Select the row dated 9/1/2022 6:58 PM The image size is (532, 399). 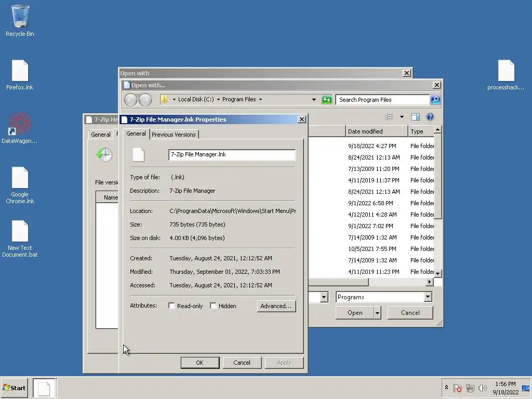[371, 203]
